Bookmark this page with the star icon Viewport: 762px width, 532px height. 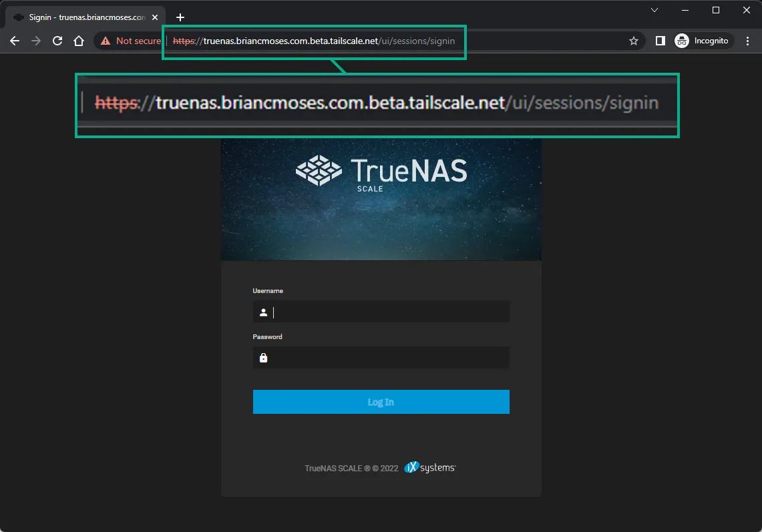point(633,41)
